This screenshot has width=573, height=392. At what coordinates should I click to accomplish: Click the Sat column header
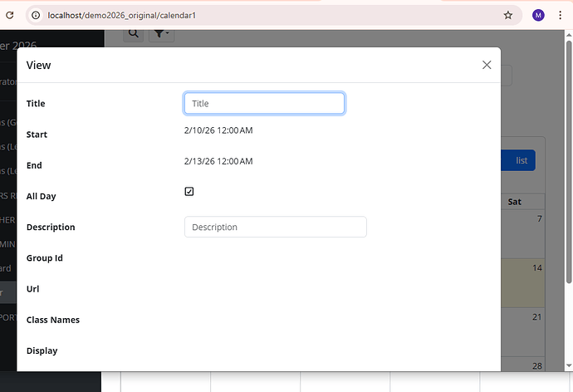pos(514,202)
